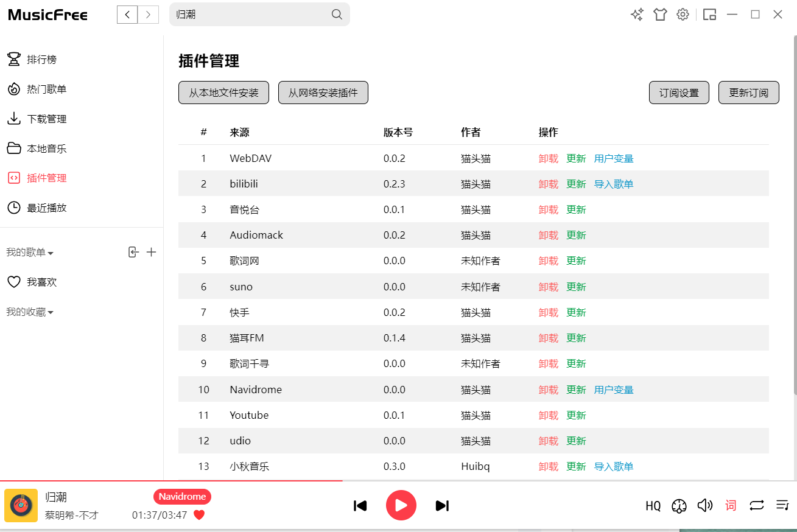Collapse the 我的歌单 section
Viewport: 797px width, 532px height.
point(30,253)
